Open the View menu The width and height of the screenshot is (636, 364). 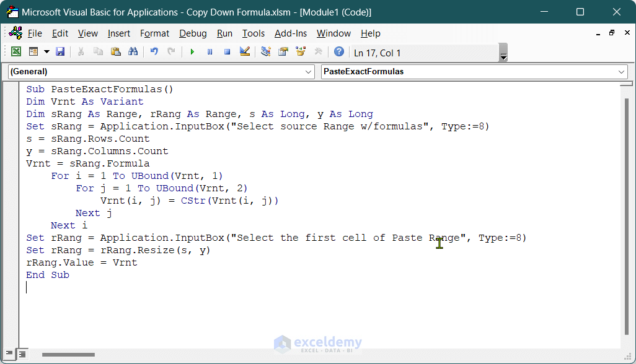coord(88,33)
